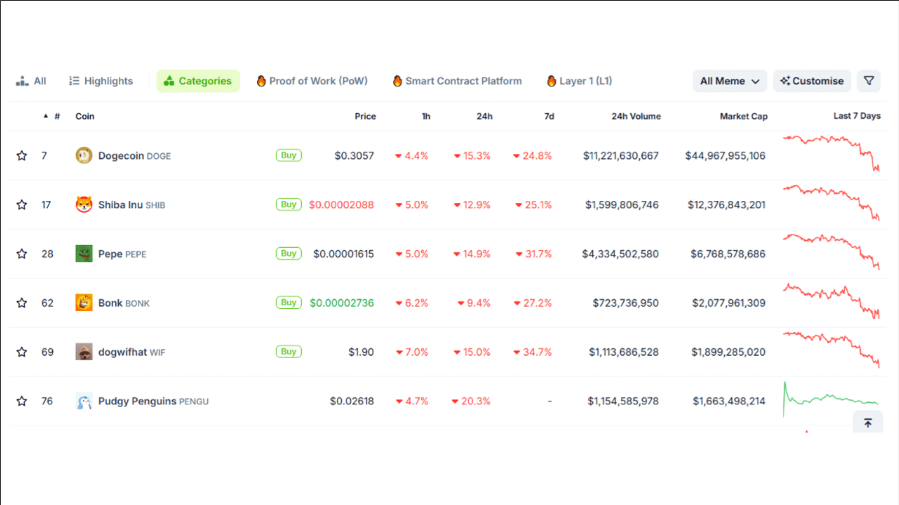Open the Pepe PEPE coin page
This screenshot has width=899, height=505.
pyautogui.click(x=122, y=254)
